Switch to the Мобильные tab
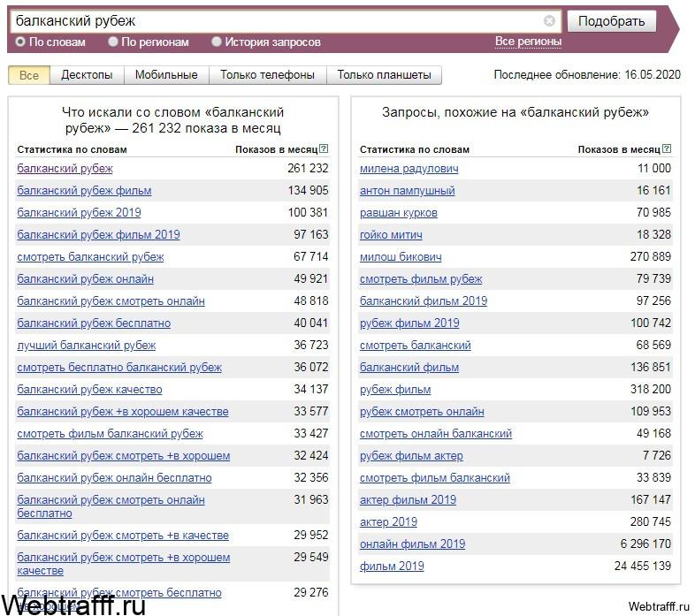Image resolution: width=695 pixels, height=616 pixels. (x=166, y=75)
